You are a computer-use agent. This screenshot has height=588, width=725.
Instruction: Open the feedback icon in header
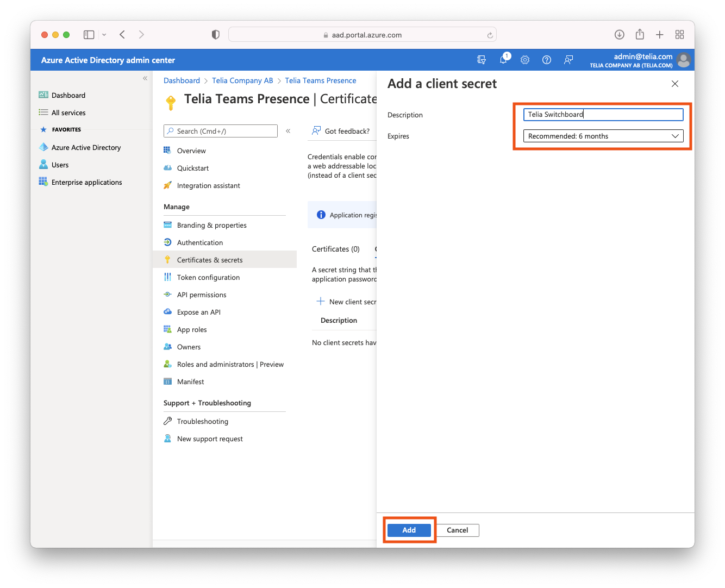tap(568, 60)
